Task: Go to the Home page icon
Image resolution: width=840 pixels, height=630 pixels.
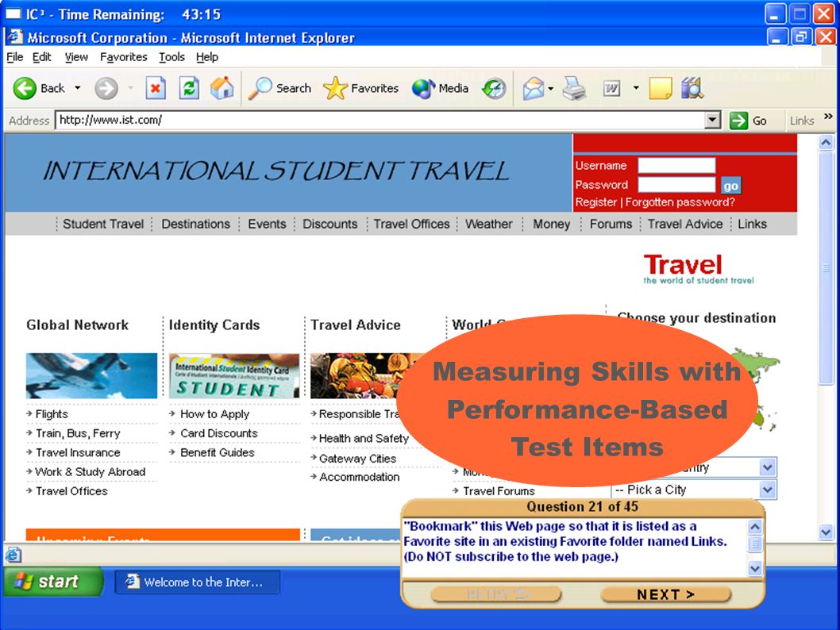Action: [x=222, y=88]
